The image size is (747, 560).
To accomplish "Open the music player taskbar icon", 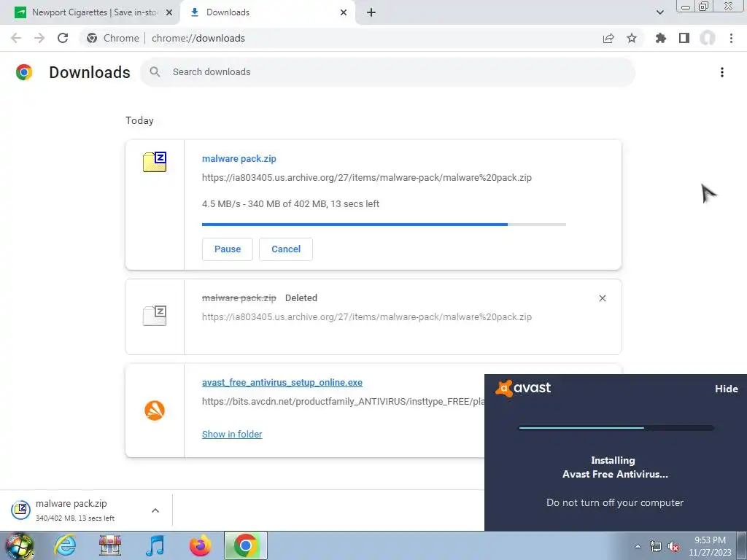I will pyautogui.click(x=155, y=546).
